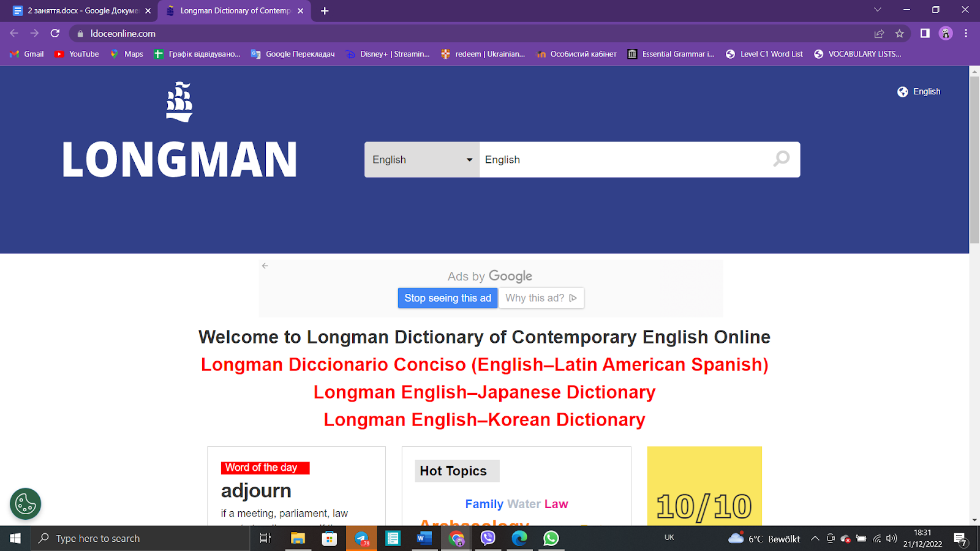Open a new browser tab
The width and height of the screenshot is (980, 551).
coord(325,10)
